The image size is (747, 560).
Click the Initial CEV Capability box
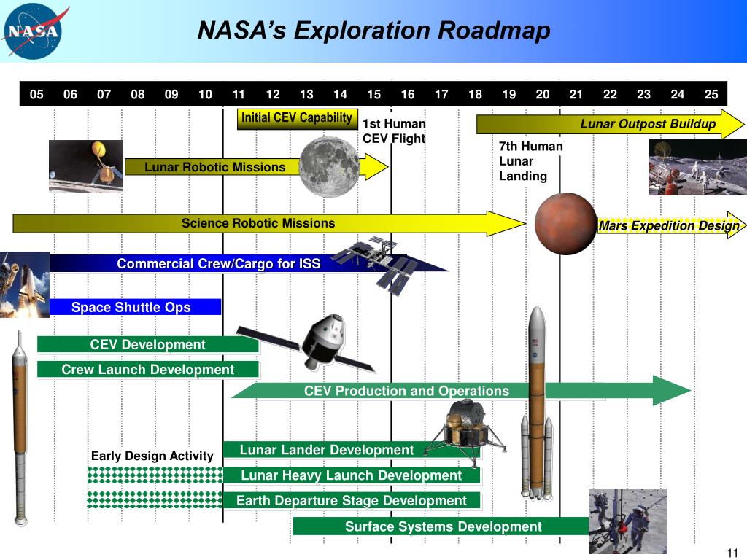coord(298,119)
